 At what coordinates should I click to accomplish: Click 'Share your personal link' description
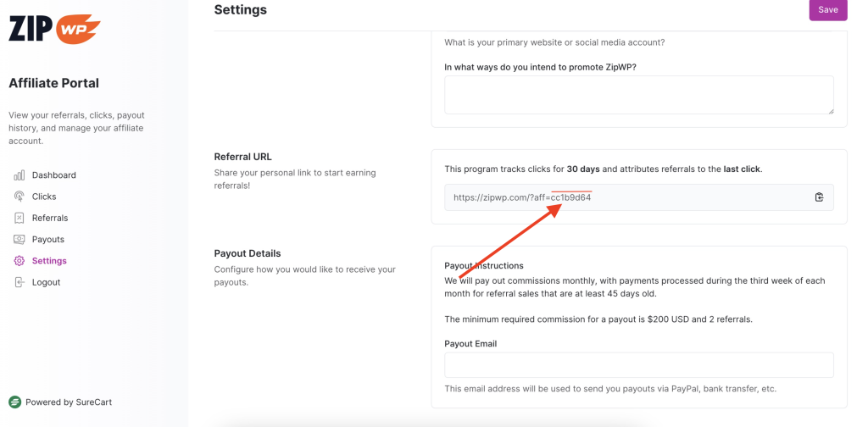(x=295, y=180)
